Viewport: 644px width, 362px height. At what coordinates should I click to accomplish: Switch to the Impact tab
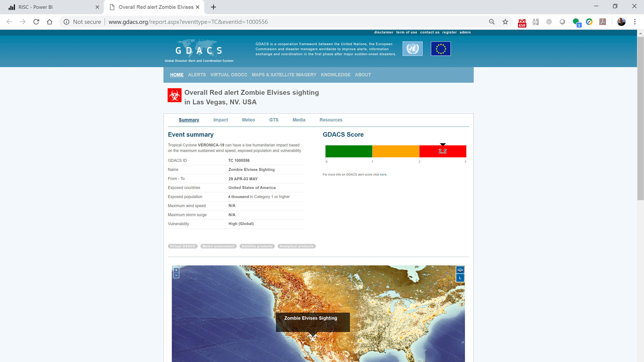[x=220, y=120]
